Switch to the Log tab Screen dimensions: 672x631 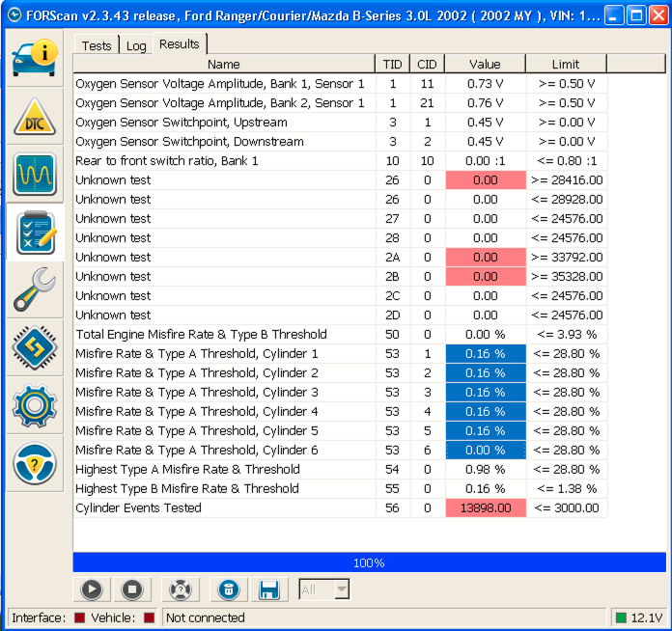(136, 45)
